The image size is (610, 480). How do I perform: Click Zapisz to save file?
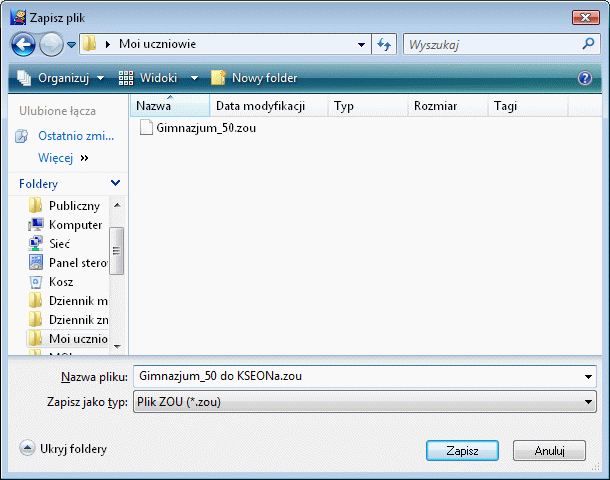point(462,450)
